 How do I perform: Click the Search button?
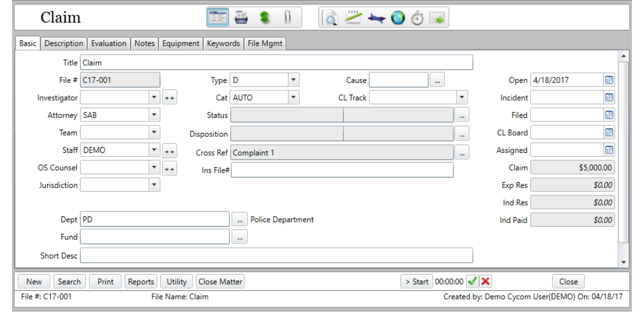point(69,282)
